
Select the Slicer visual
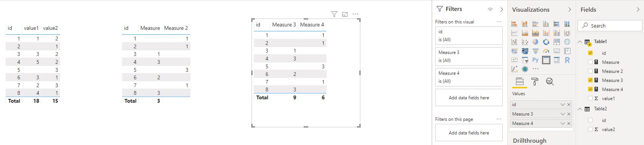(x=525, y=60)
